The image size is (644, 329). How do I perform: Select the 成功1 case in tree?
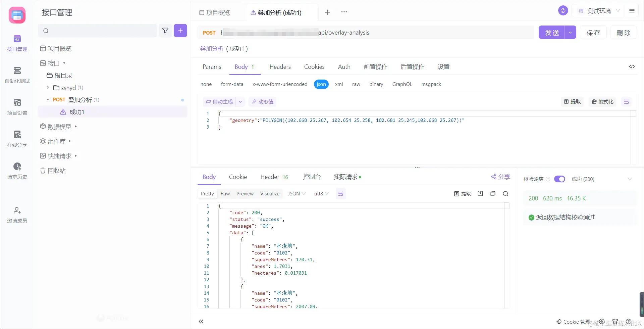(112, 112)
